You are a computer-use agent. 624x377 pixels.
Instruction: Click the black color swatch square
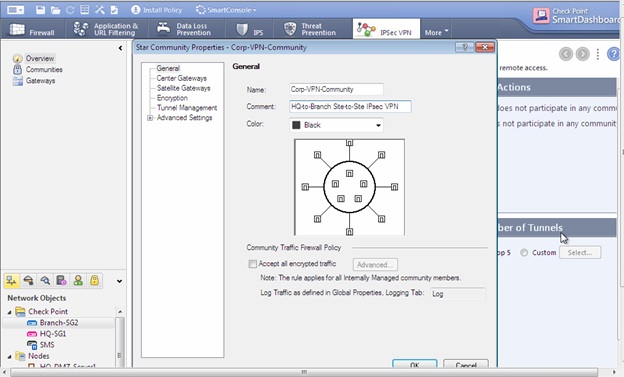click(x=296, y=125)
